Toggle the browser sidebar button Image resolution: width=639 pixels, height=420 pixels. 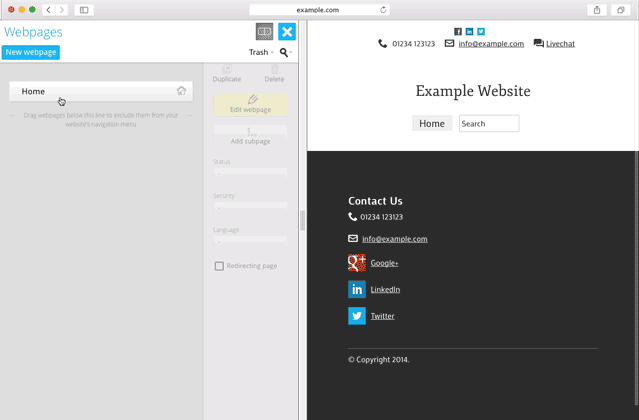click(x=84, y=10)
